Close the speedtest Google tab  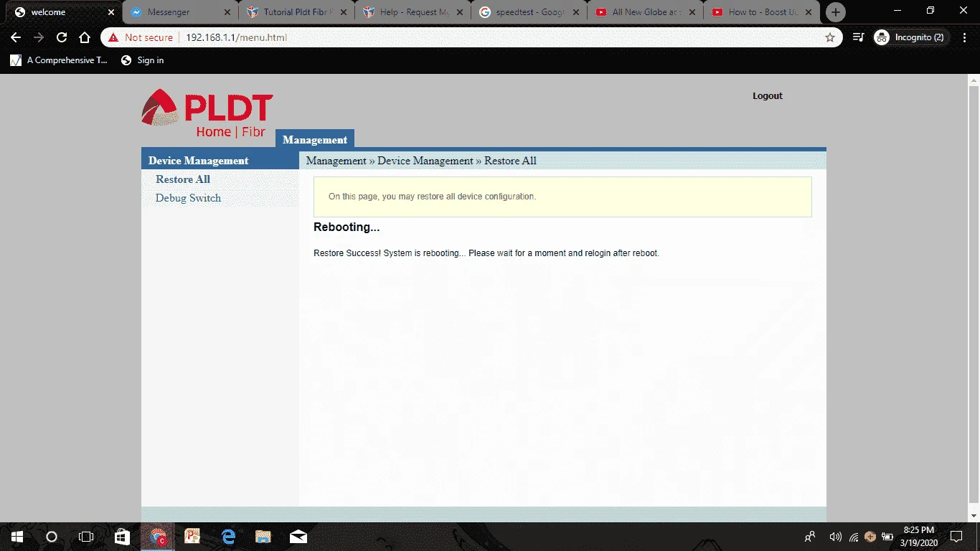coord(575,12)
